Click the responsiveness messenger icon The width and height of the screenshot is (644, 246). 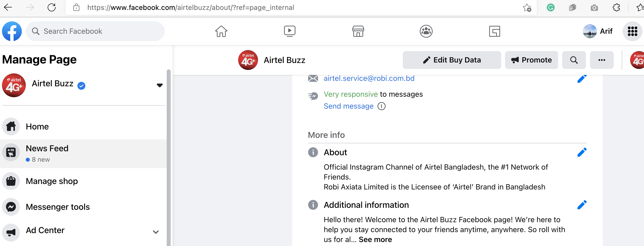(313, 96)
